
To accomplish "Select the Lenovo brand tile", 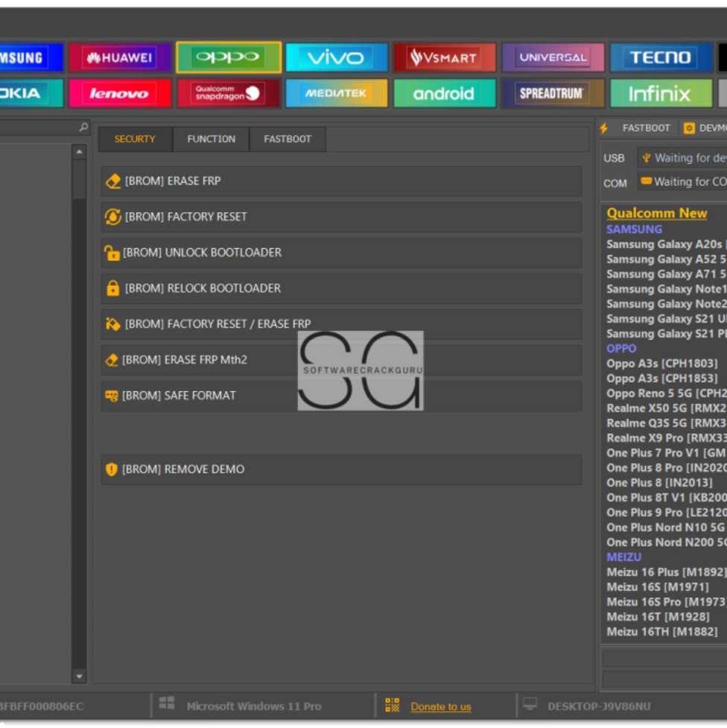I will point(120,93).
